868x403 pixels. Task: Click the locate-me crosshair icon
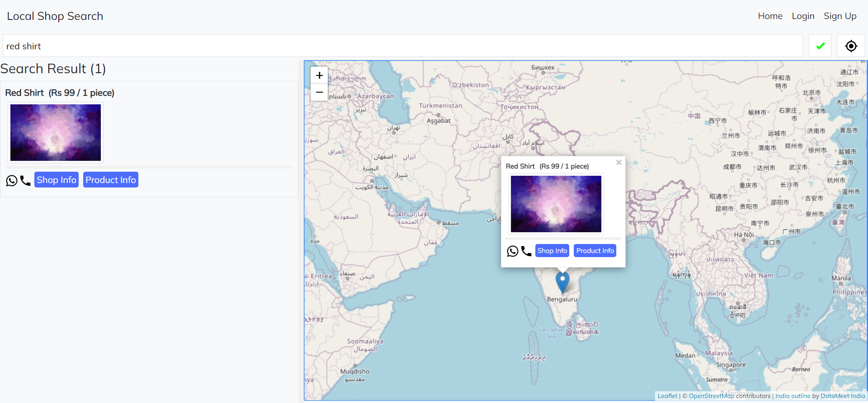851,46
